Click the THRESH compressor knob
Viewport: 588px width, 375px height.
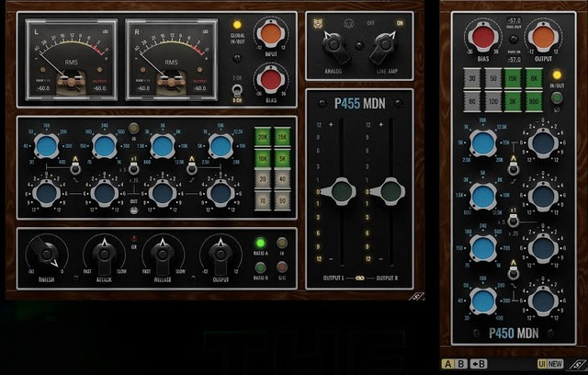[46, 255]
